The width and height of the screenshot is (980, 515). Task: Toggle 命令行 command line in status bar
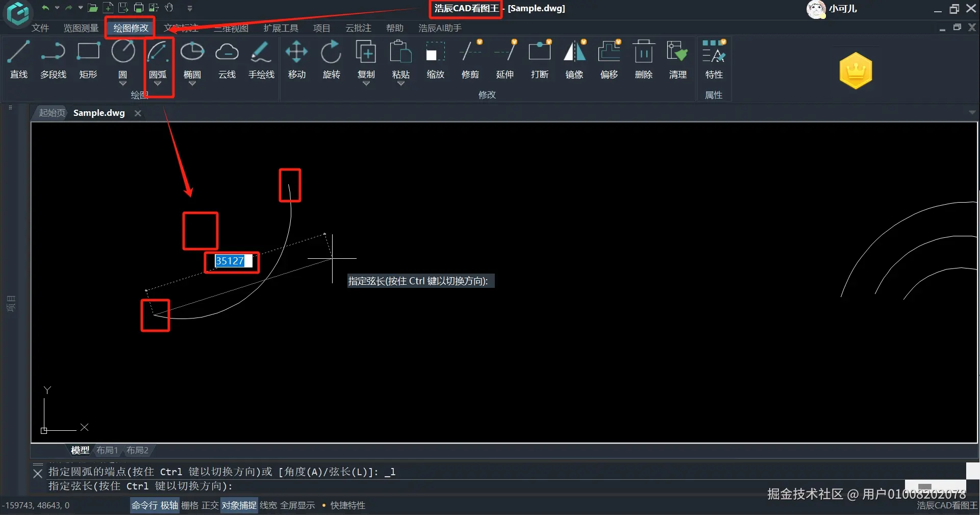[144, 505]
